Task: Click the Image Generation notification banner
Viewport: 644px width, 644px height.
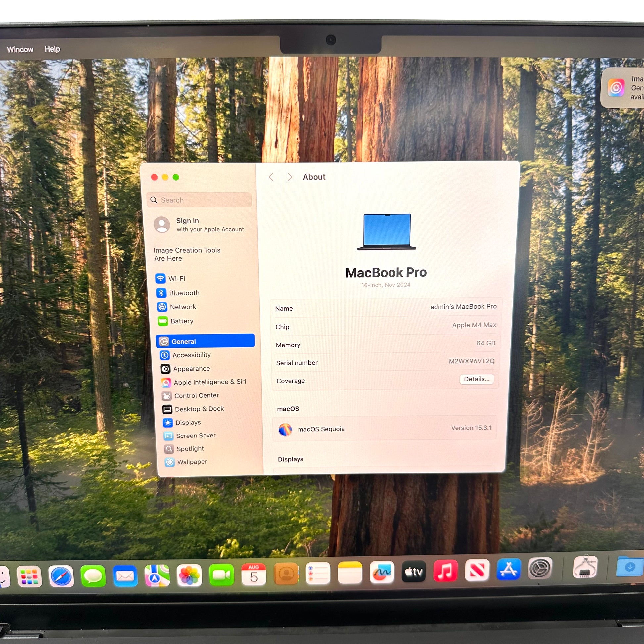Action: (x=623, y=88)
